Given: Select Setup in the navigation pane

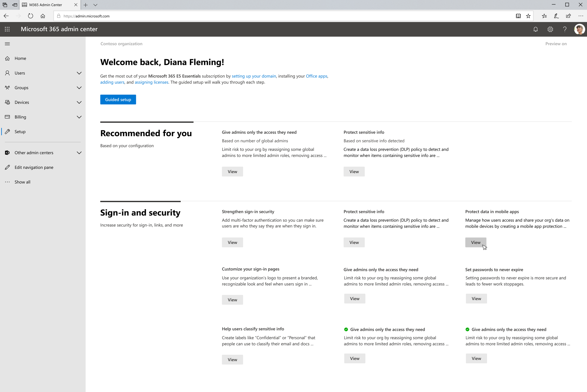Looking at the screenshot, I should tap(20, 132).
